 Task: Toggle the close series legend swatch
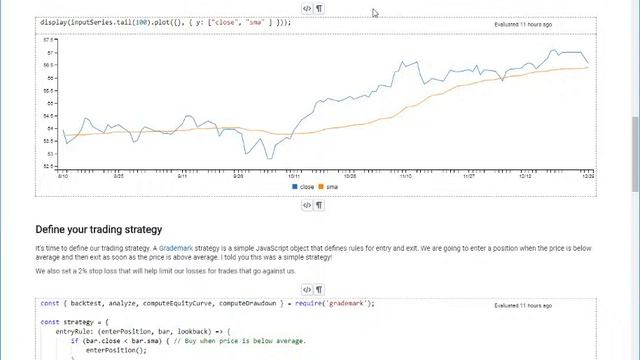[295, 187]
